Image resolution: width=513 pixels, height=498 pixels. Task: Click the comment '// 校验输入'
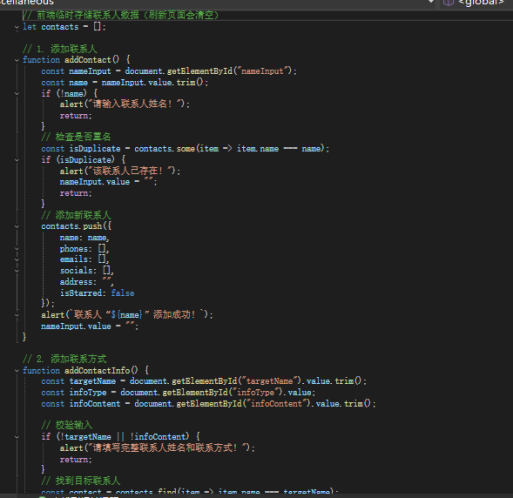(x=67, y=425)
